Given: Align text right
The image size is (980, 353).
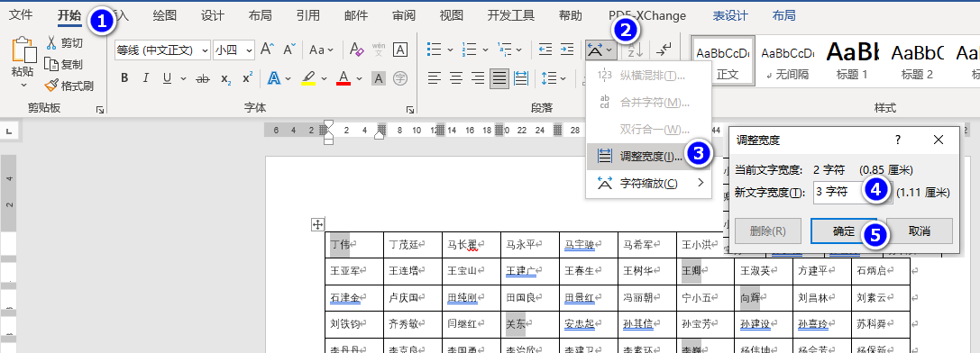Looking at the screenshot, I should (x=478, y=78).
